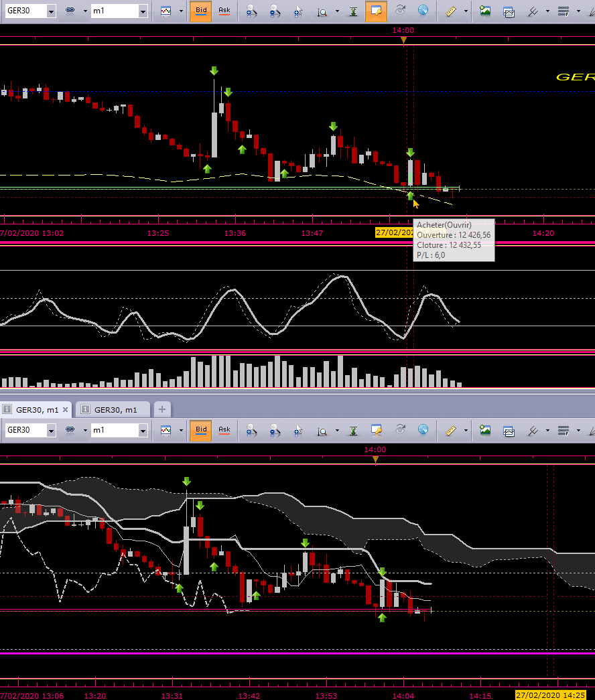Add new chart tab with plus
The image size is (595, 700).
point(161,409)
